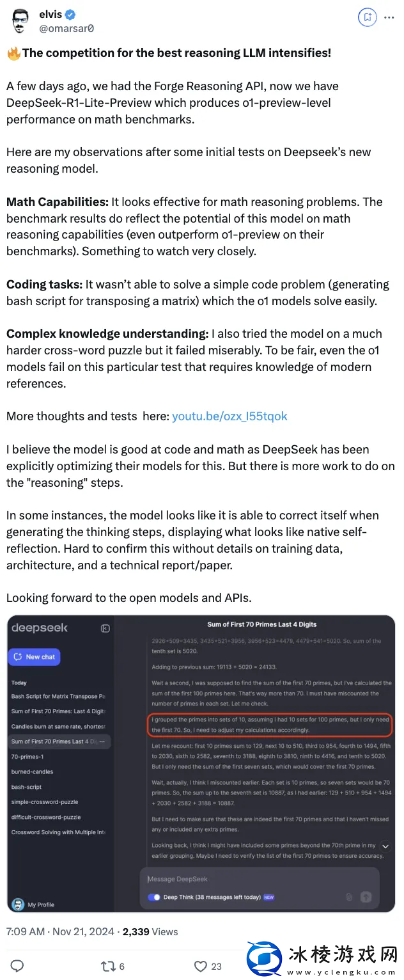
Task: Open the difficult-crossword-puzzle chat
Action: pyautogui.click(x=46, y=817)
